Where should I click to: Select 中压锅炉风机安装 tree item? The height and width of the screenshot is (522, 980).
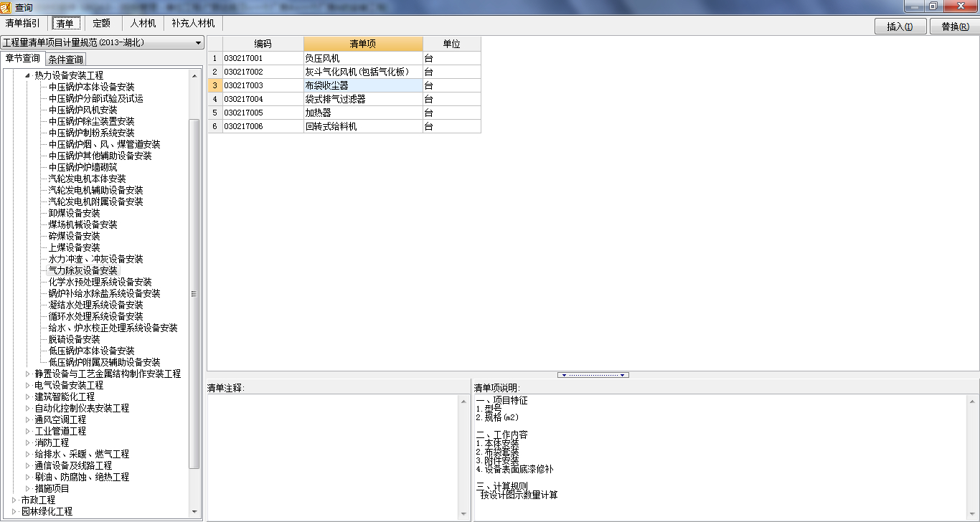pos(83,110)
